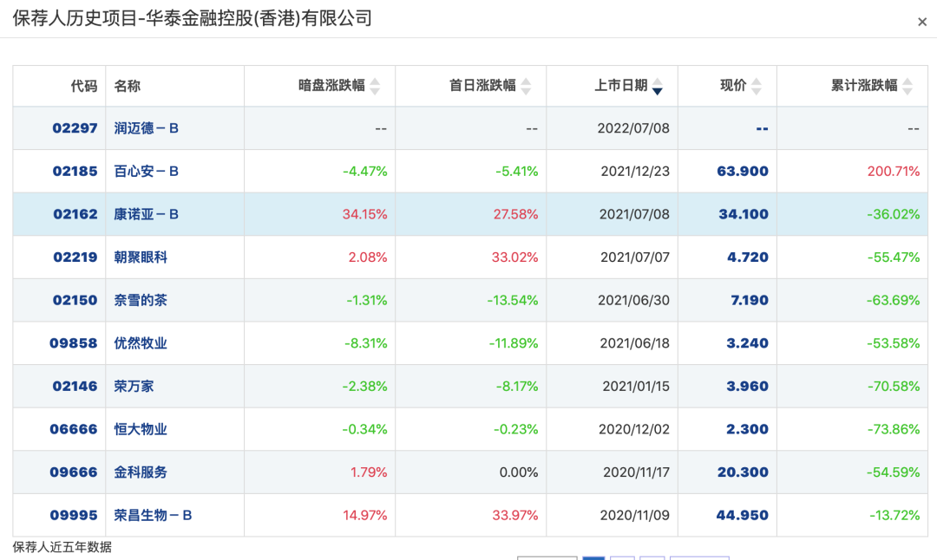The width and height of the screenshot is (937, 560).
Task: Select the listing date 2021/01/15
Action: pyautogui.click(x=636, y=387)
